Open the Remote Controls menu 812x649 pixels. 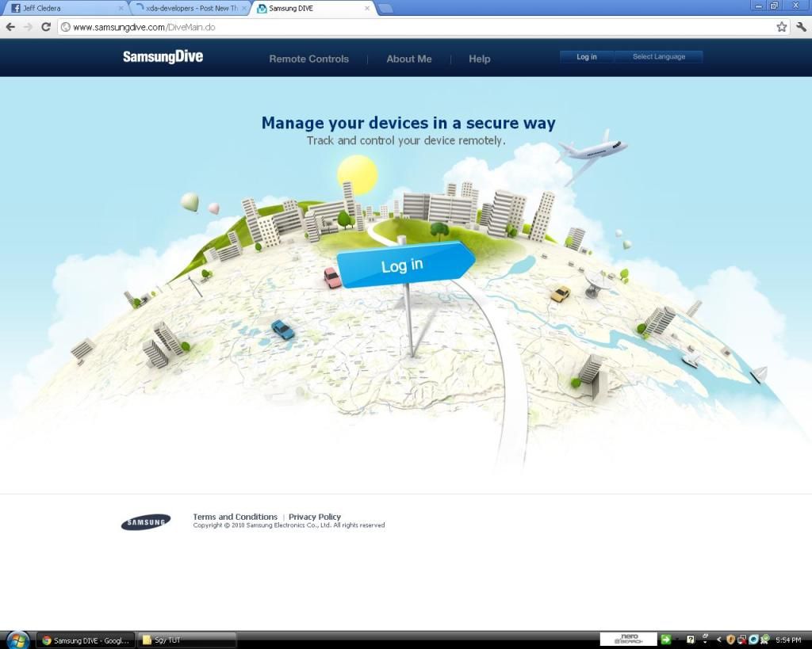pos(308,59)
